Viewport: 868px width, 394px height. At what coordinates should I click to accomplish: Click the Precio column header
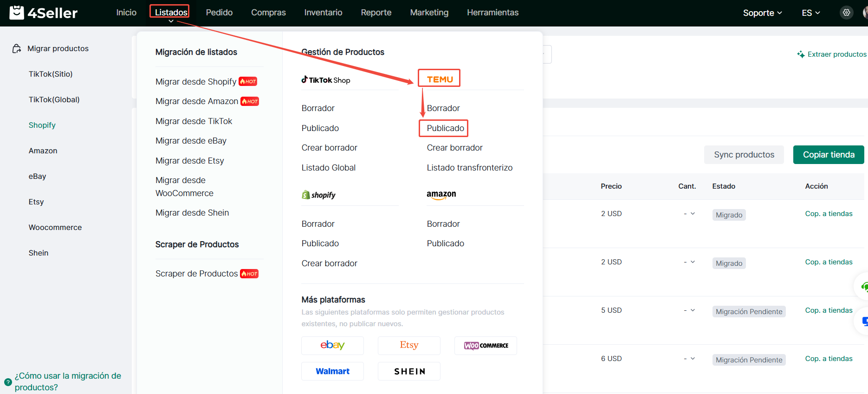(611, 186)
